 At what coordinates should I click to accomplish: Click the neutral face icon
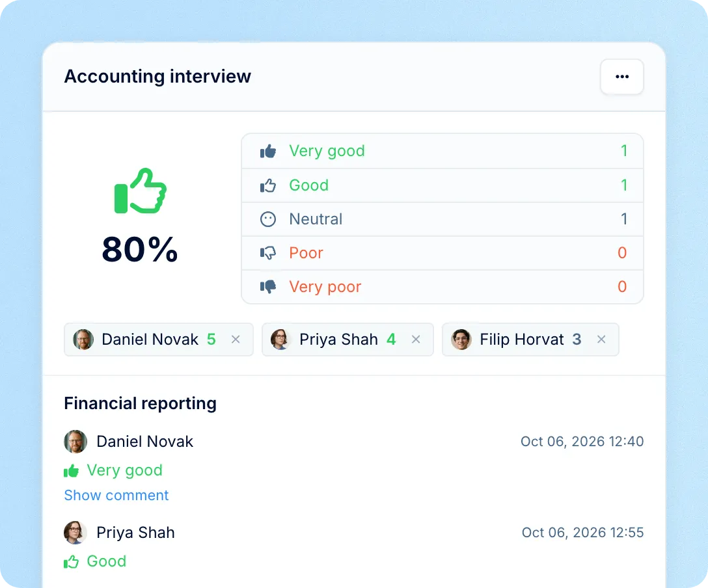[267, 219]
